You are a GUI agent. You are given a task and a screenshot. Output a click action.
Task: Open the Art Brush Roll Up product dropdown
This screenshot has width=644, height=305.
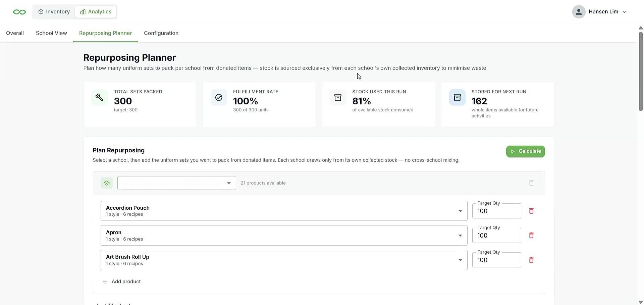[284, 260]
